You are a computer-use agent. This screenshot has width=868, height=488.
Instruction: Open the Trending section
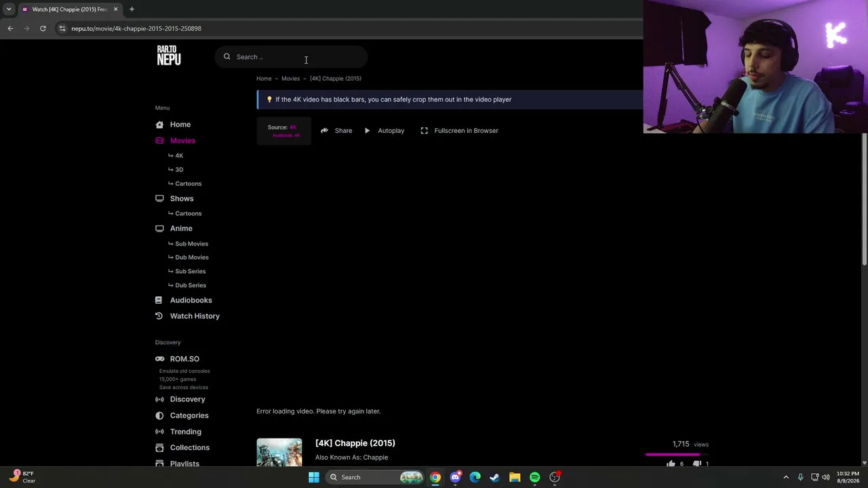tap(186, 432)
